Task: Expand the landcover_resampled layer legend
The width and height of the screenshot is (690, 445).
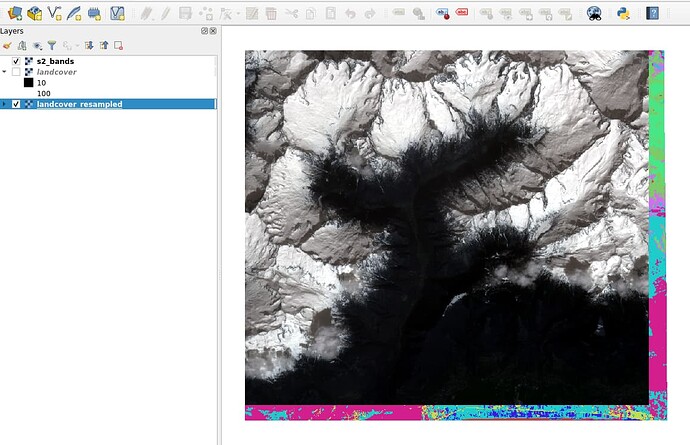Action: click(x=5, y=104)
